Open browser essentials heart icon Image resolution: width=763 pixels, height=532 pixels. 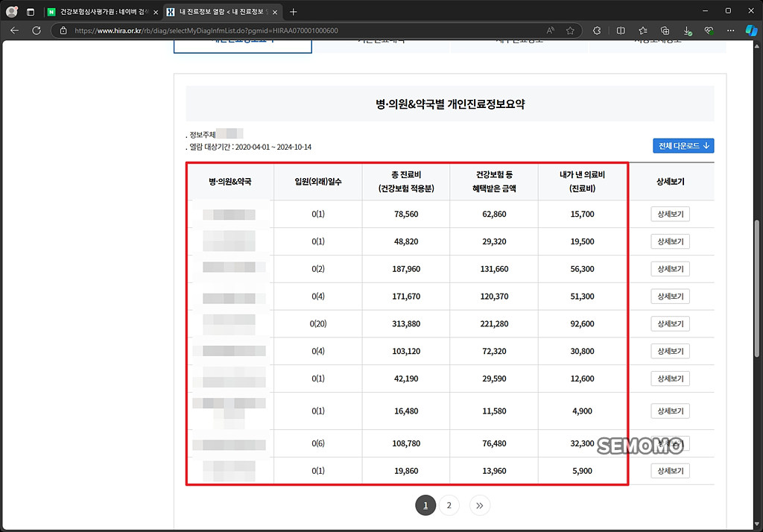point(709,31)
